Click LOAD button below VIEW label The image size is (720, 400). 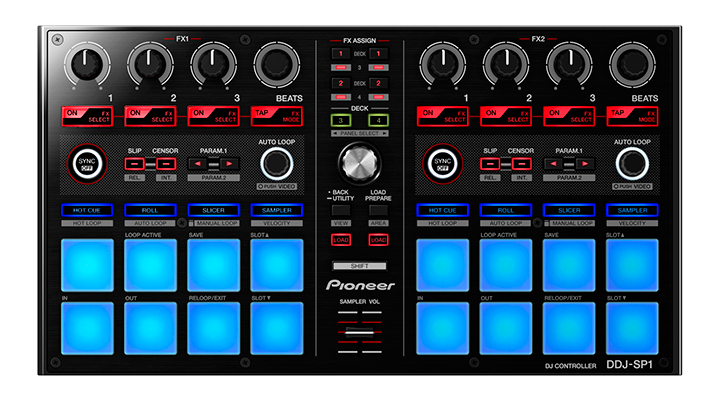[341, 240]
